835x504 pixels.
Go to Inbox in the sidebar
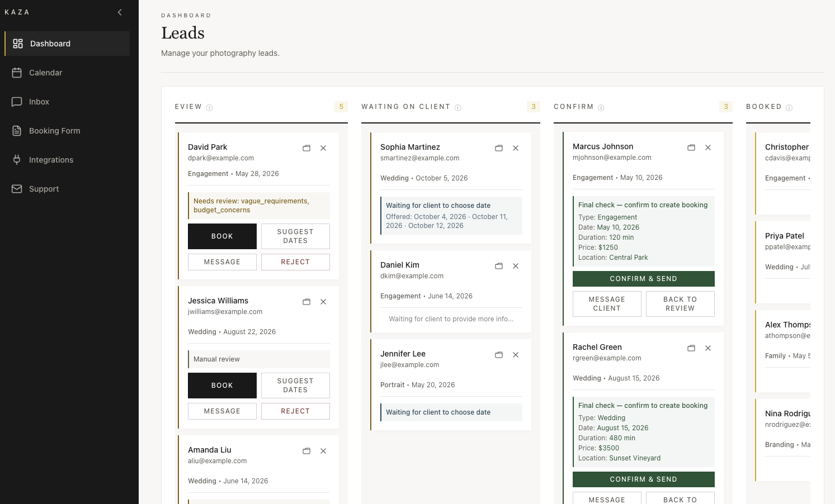click(x=67, y=102)
